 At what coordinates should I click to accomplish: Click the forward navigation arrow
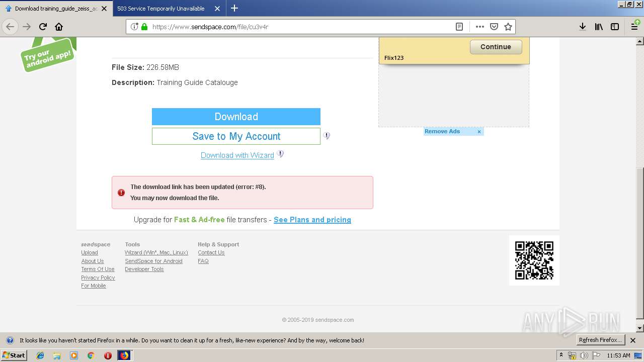[x=27, y=27]
